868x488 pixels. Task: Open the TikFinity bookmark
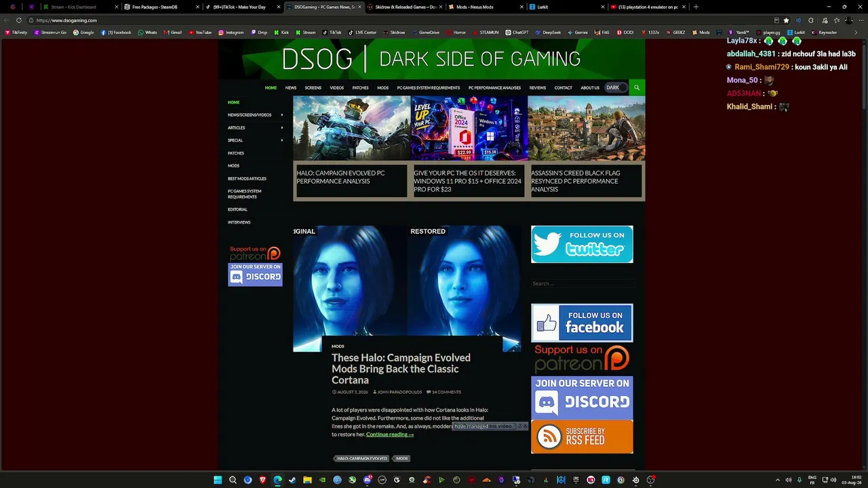(16, 33)
